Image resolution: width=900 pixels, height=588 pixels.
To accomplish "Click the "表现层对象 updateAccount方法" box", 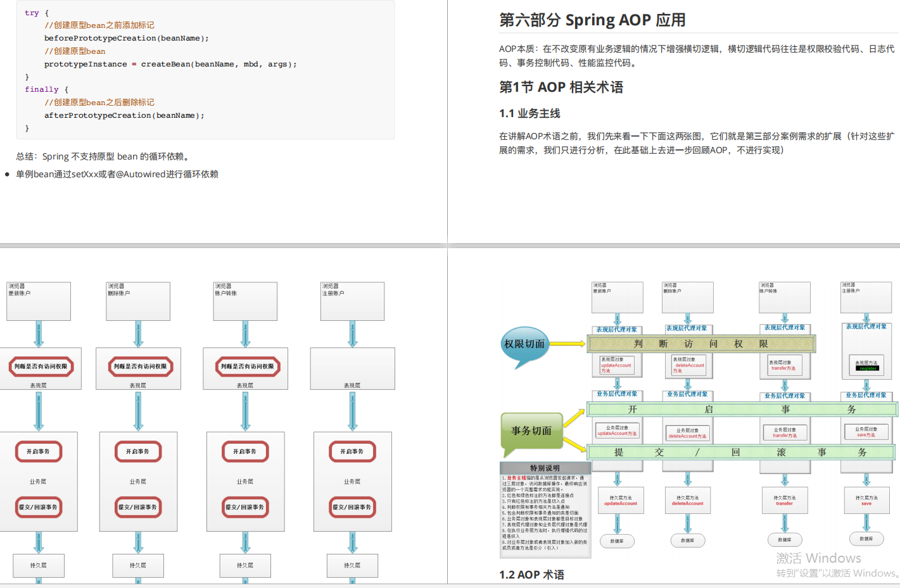I will coord(616,365).
